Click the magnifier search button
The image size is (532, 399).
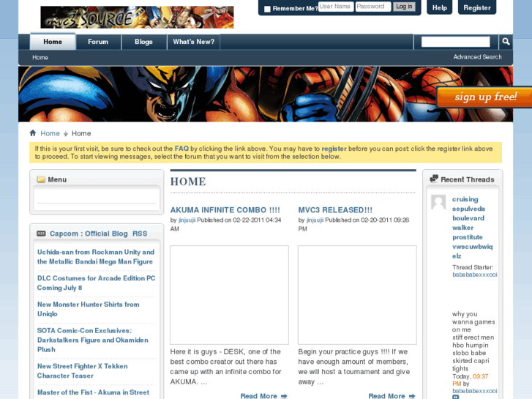tap(506, 42)
